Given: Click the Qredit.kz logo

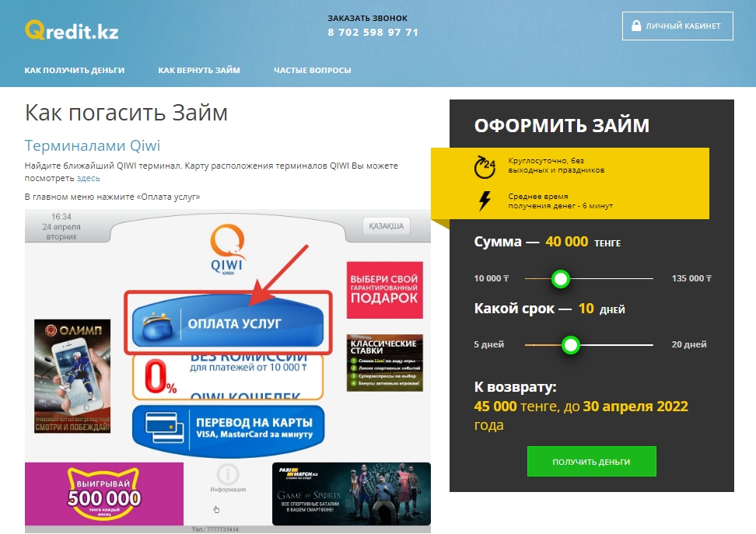Looking at the screenshot, I should coord(72,30).
